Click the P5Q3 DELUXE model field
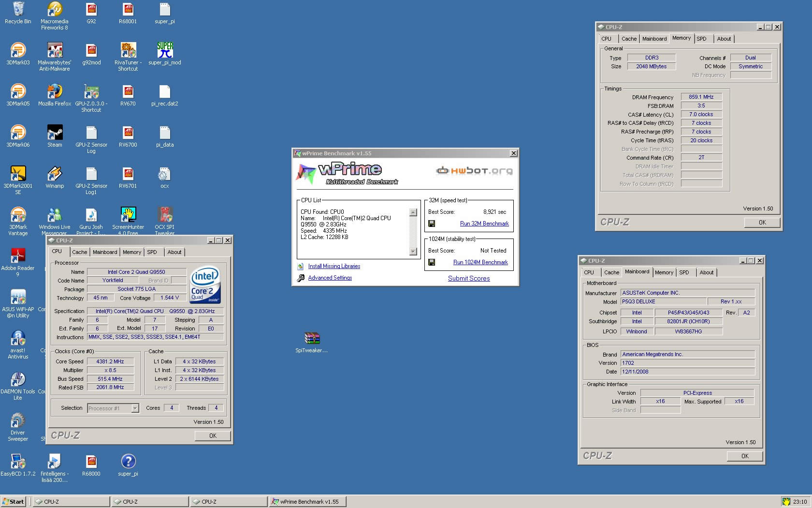812x508 pixels. (664, 301)
